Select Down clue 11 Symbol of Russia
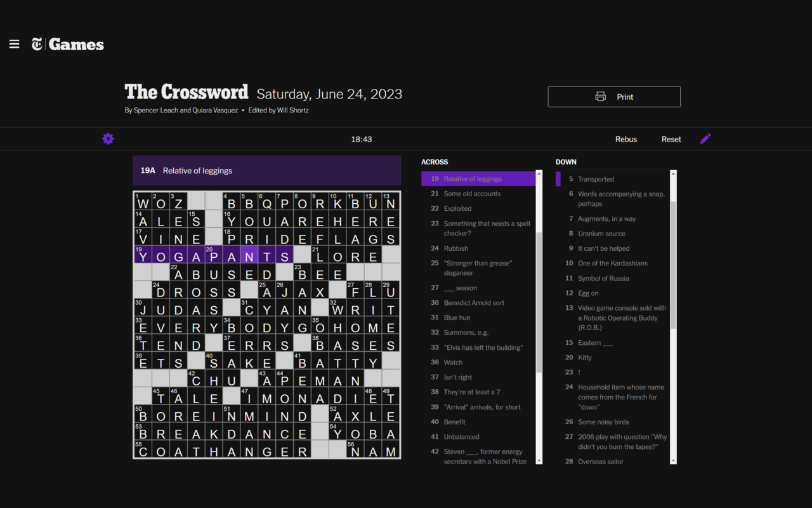Screen dimensions: 812x508 point(613,278)
